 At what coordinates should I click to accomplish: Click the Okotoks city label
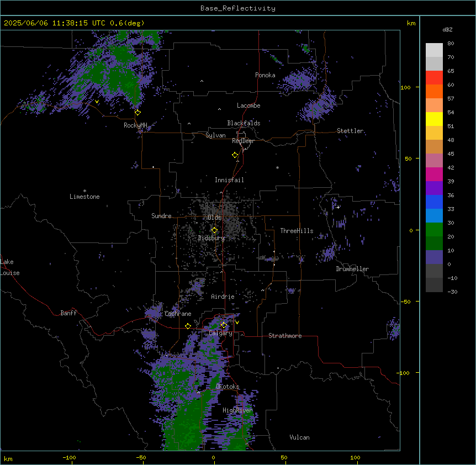pos(228,387)
